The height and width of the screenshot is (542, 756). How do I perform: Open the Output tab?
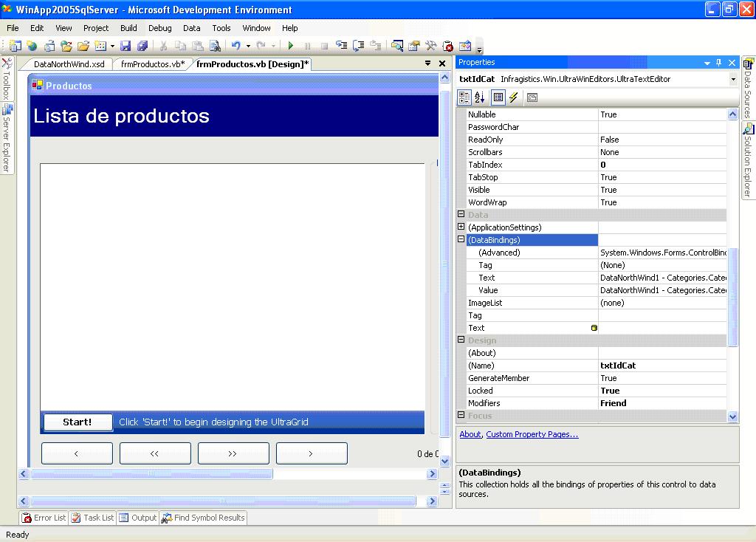138,518
